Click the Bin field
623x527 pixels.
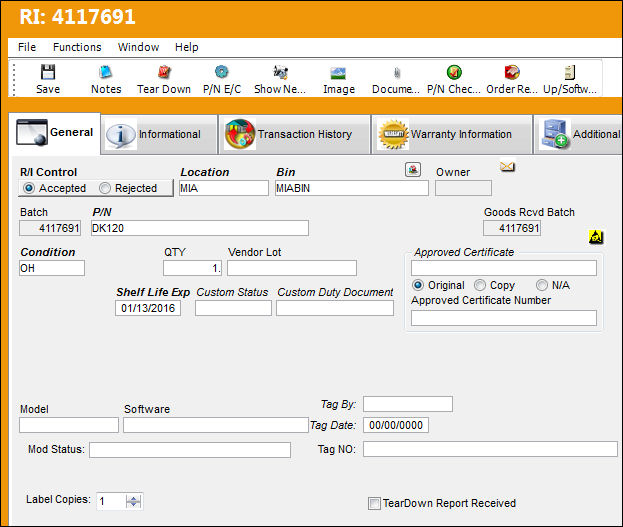tap(352, 188)
